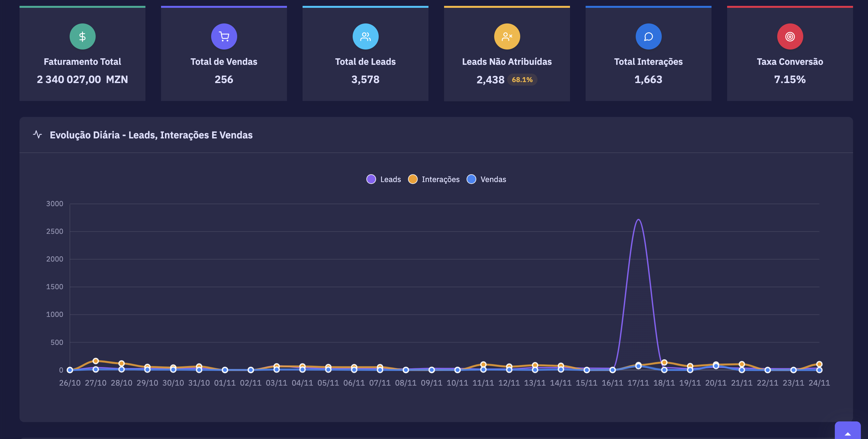Viewport: 868px width, 439px height.
Task: Click the purple Leads legend circle
Action: click(371, 179)
